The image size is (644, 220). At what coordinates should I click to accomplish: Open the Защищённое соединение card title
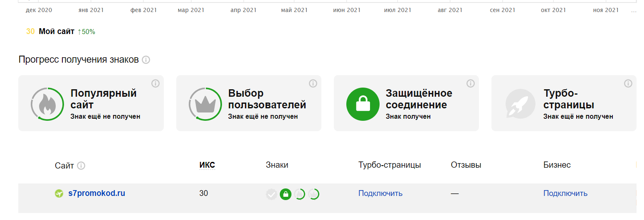(x=419, y=99)
